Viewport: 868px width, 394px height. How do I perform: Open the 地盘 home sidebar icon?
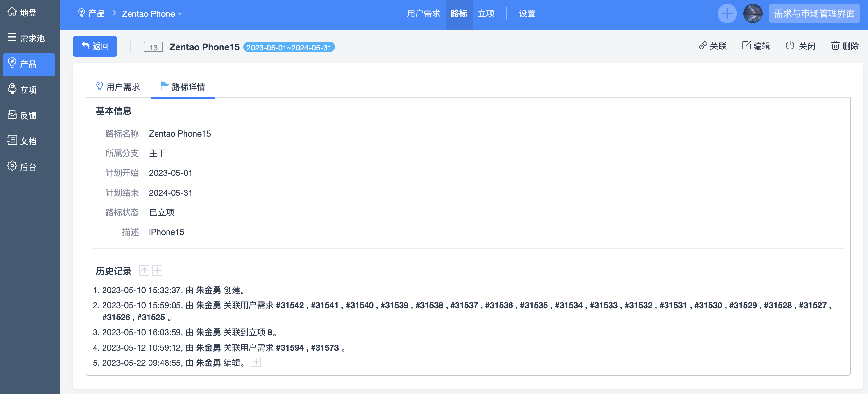(12, 12)
